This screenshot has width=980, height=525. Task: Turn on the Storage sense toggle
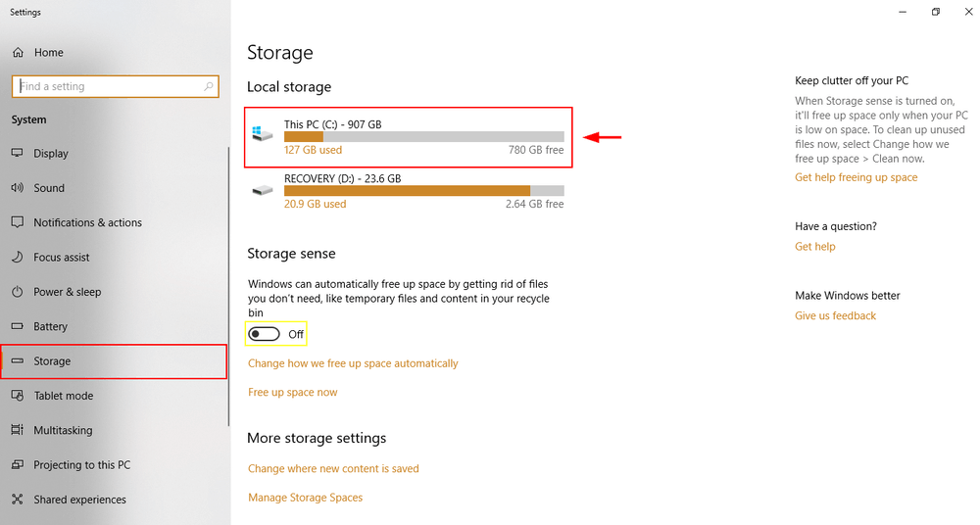265,334
